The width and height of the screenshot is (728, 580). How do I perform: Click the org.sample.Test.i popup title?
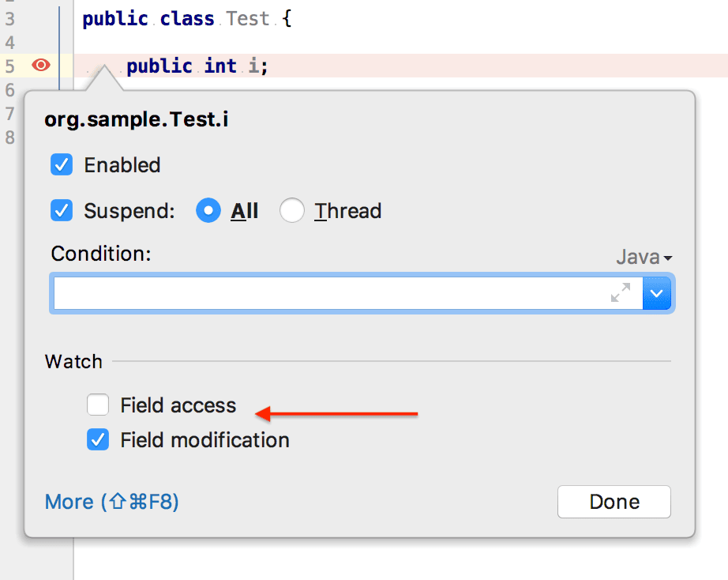(137, 119)
